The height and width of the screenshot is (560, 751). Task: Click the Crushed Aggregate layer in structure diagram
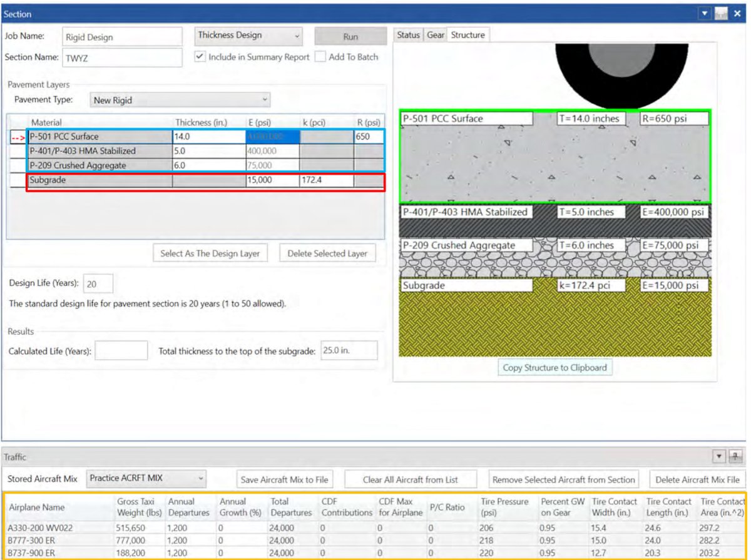coord(555,257)
